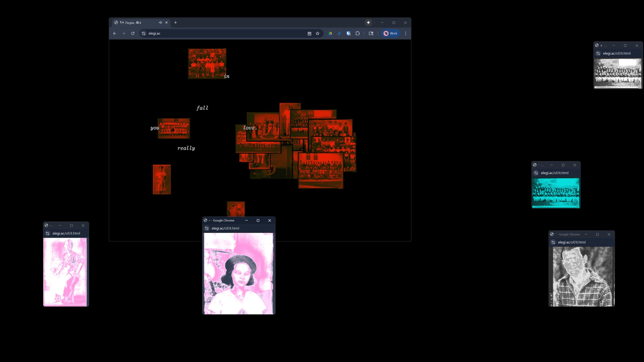View site info in the pink portrait popup
644x362 pixels.
[207, 228]
